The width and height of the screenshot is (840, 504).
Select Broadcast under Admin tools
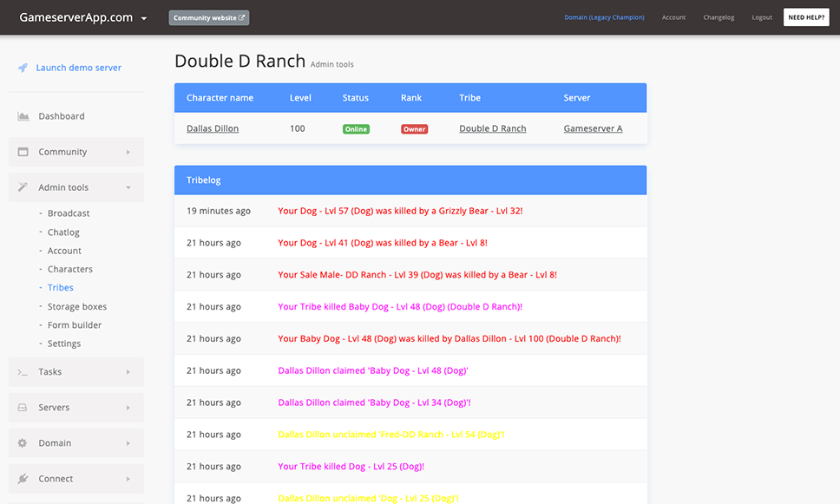pos(69,213)
